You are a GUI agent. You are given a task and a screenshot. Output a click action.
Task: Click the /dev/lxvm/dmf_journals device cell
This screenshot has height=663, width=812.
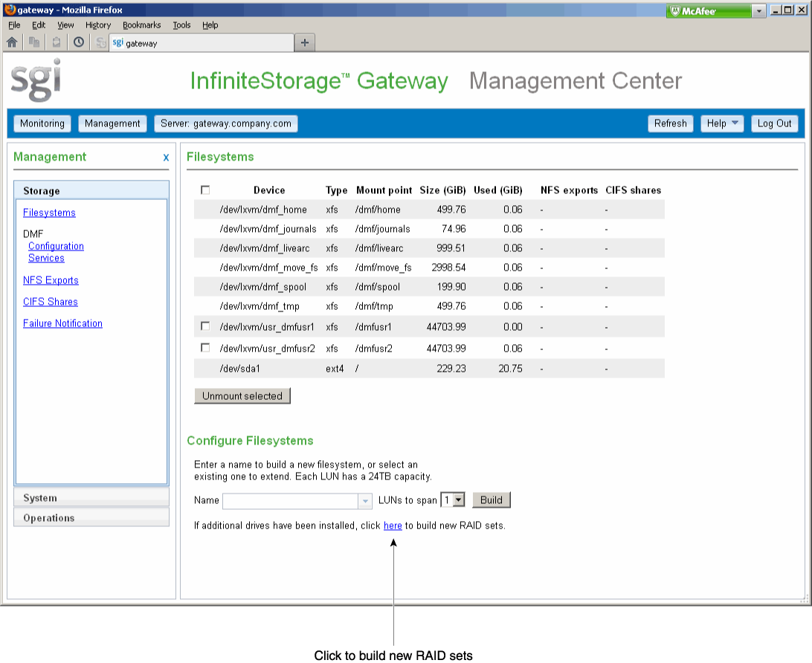(x=268, y=229)
